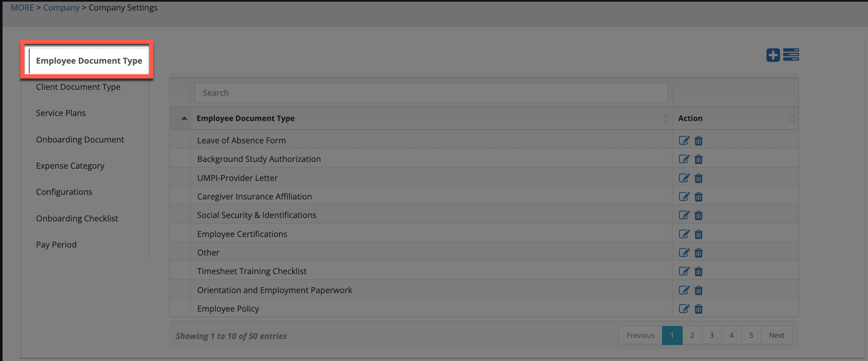The height and width of the screenshot is (361, 868).
Task: Delete the Background Study Authorization entry
Action: [x=699, y=159]
